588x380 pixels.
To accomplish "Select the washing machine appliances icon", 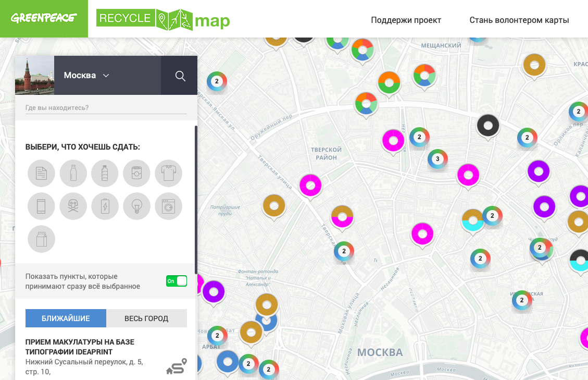I will [x=168, y=206].
